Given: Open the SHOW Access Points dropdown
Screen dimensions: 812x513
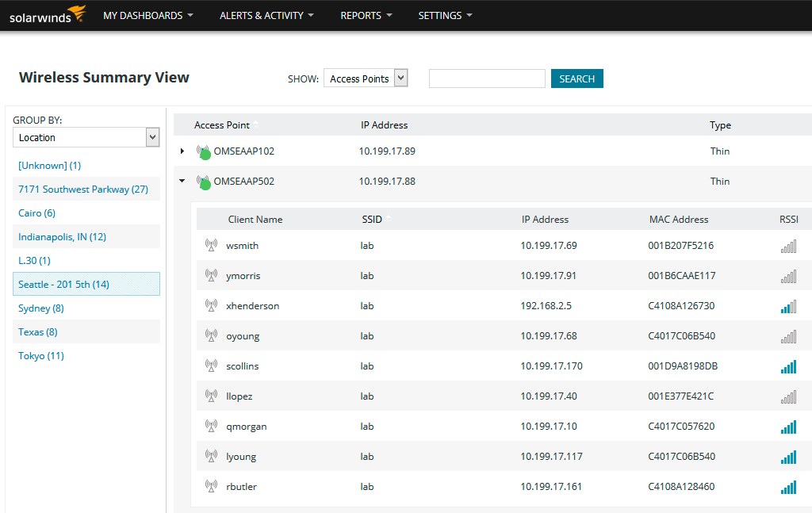Looking at the screenshot, I should 366,78.
